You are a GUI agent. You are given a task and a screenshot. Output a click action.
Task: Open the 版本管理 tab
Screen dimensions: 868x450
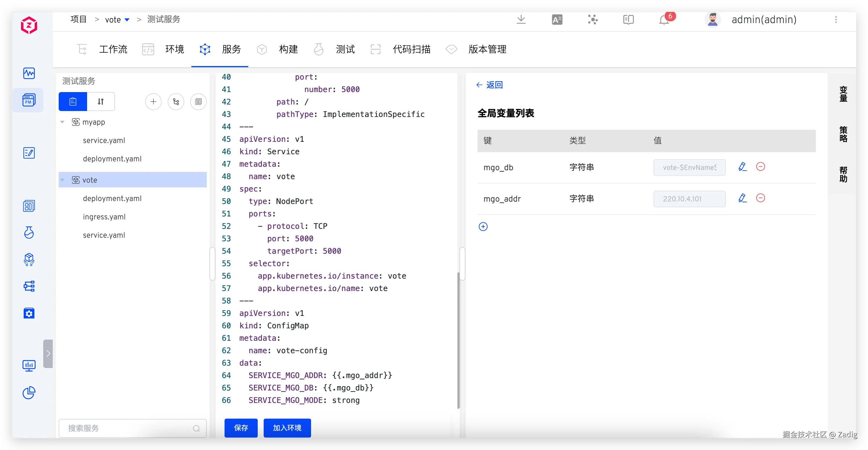[x=487, y=49]
